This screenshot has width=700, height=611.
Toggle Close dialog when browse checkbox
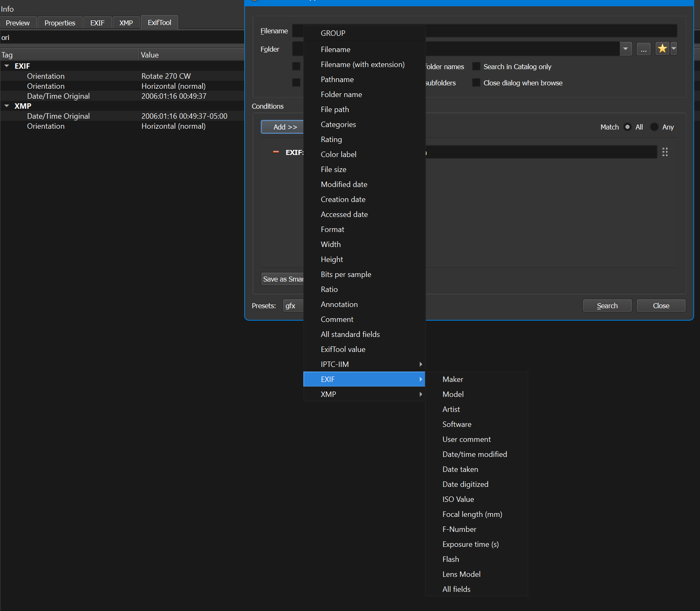(x=476, y=83)
